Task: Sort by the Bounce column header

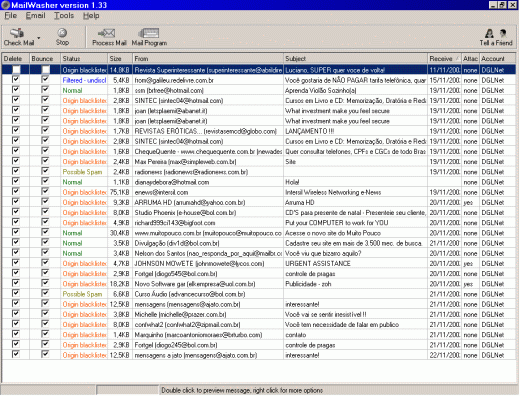Action: (45, 59)
